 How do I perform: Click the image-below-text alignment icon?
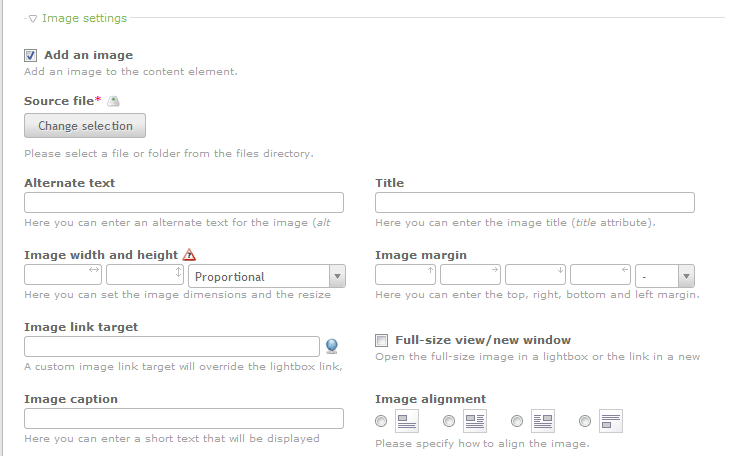(x=611, y=421)
